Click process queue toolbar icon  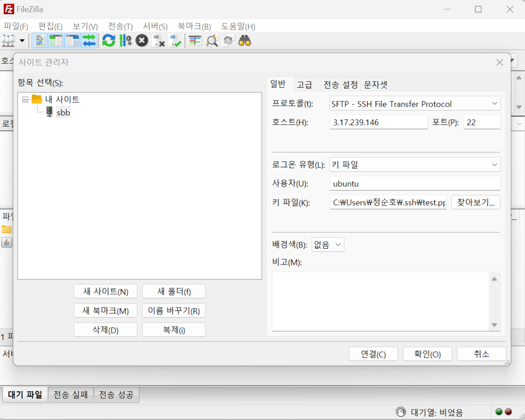click(125, 41)
